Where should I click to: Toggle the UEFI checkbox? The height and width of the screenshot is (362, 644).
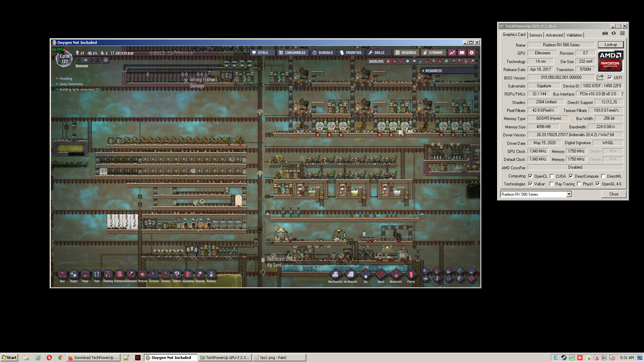610,77
